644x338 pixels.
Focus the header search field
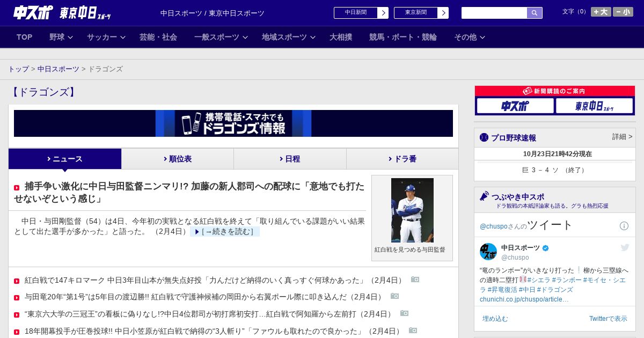point(494,13)
